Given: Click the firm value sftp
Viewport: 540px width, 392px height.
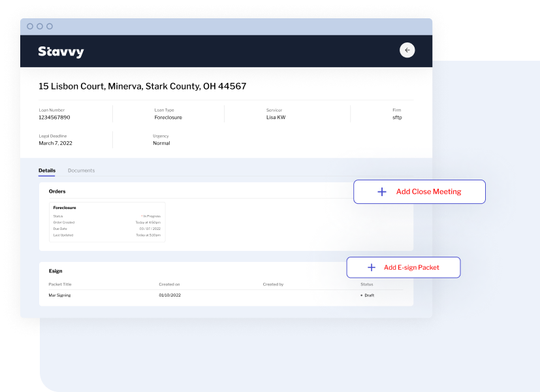Looking at the screenshot, I should (397, 118).
